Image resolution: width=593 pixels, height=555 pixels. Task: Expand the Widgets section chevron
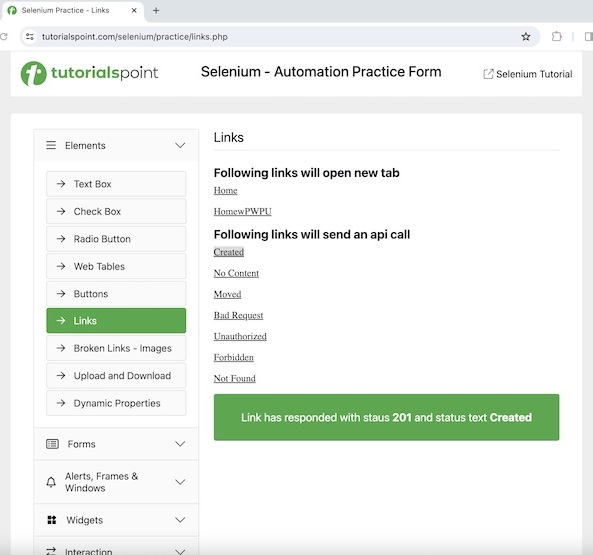(x=180, y=520)
